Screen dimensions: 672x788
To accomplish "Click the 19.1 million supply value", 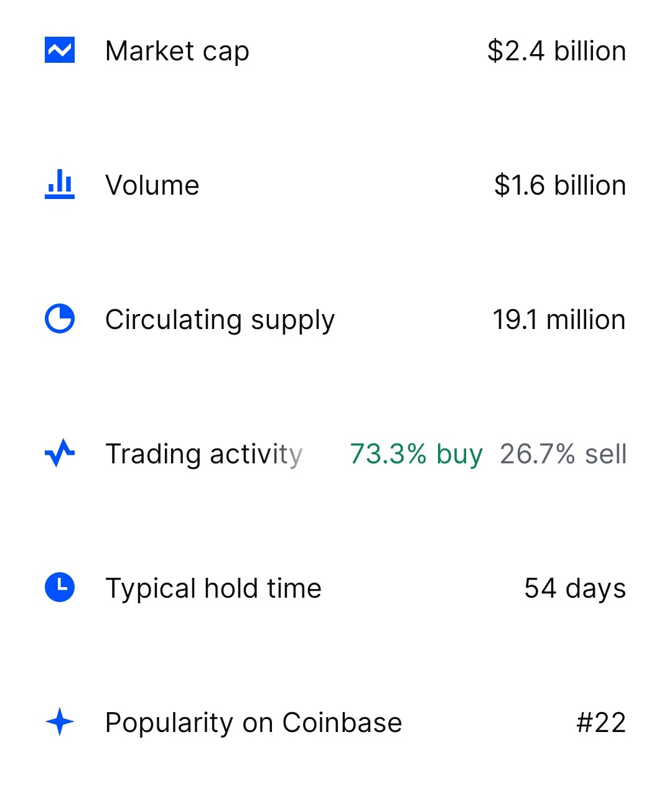I will pyautogui.click(x=559, y=320).
